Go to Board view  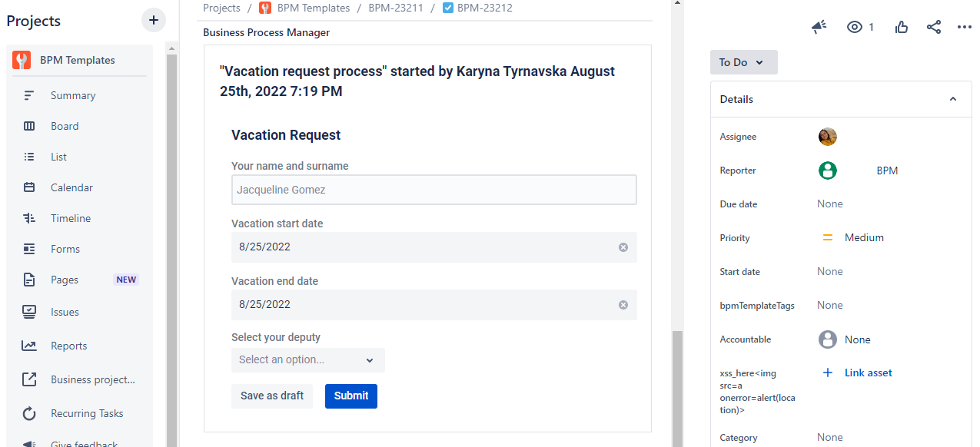65,126
